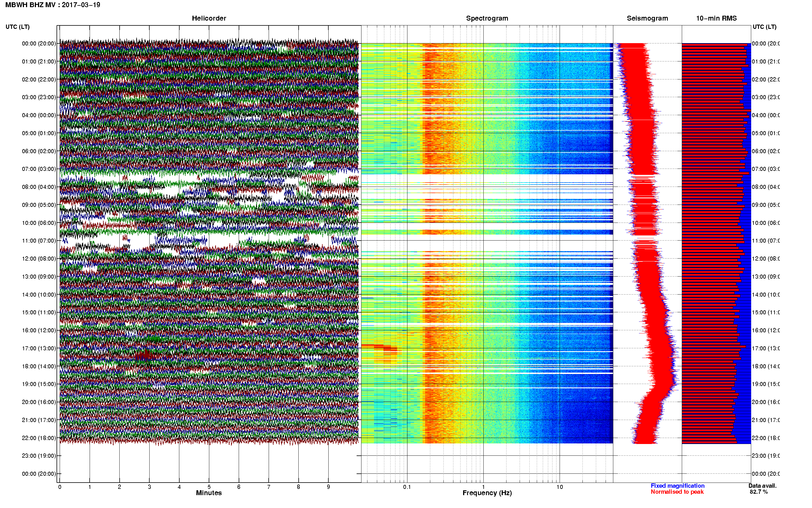
Task: Click Helicorder time label '10:00 (06:00)'
Action: 39,223
